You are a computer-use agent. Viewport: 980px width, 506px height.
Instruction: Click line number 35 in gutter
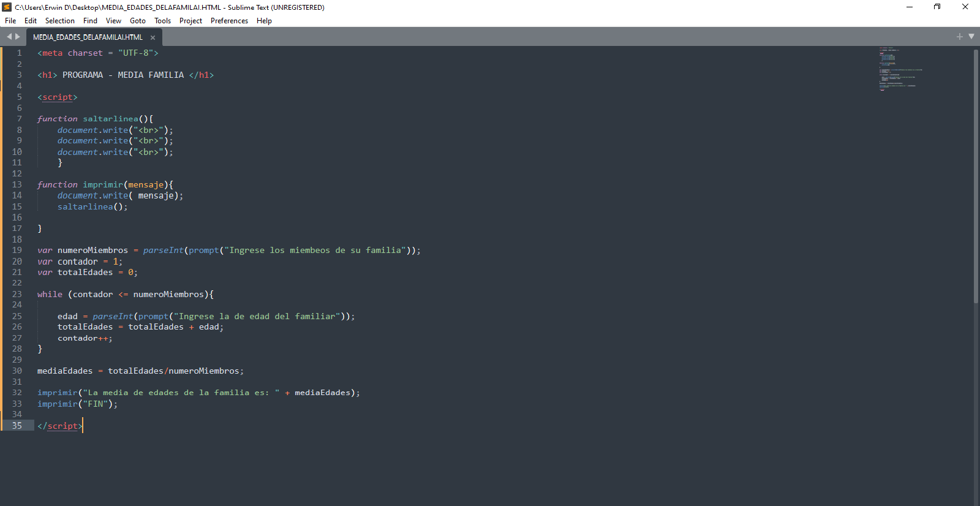pyautogui.click(x=17, y=426)
